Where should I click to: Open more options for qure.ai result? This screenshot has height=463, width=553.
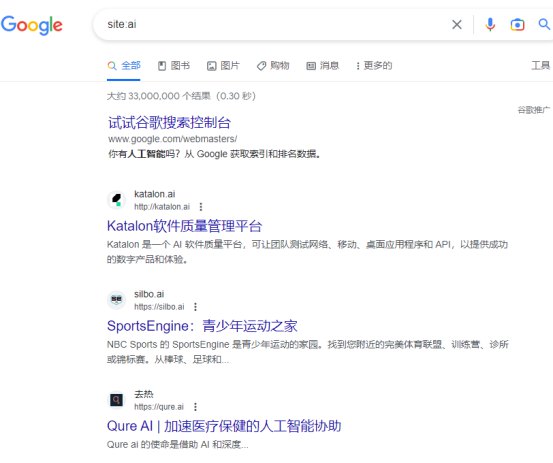click(195, 407)
